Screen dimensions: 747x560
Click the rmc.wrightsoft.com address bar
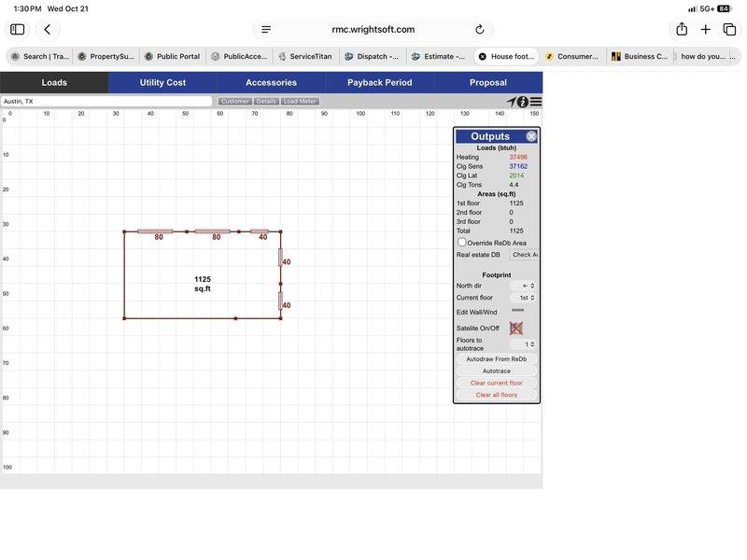[x=373, y=30]
